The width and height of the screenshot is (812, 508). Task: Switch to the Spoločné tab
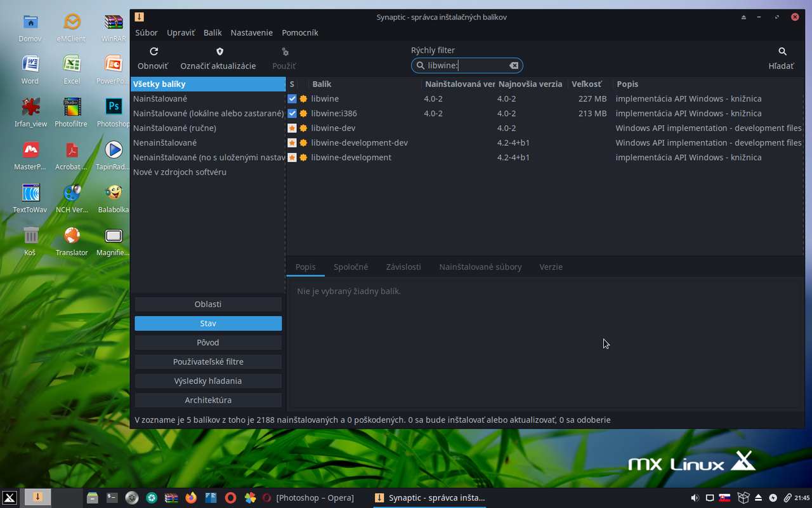pyautogui.click(x=351, y=267)
